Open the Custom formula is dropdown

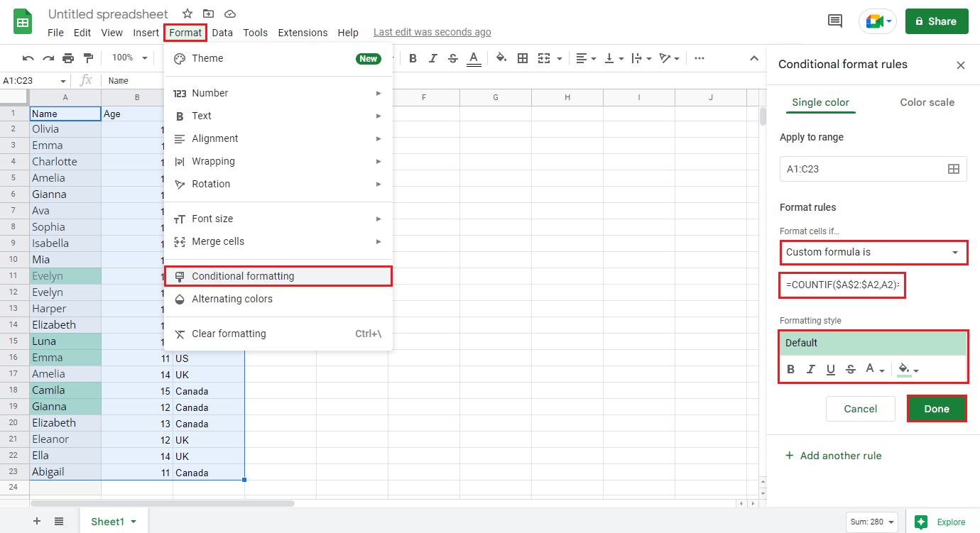pos(873,253)
